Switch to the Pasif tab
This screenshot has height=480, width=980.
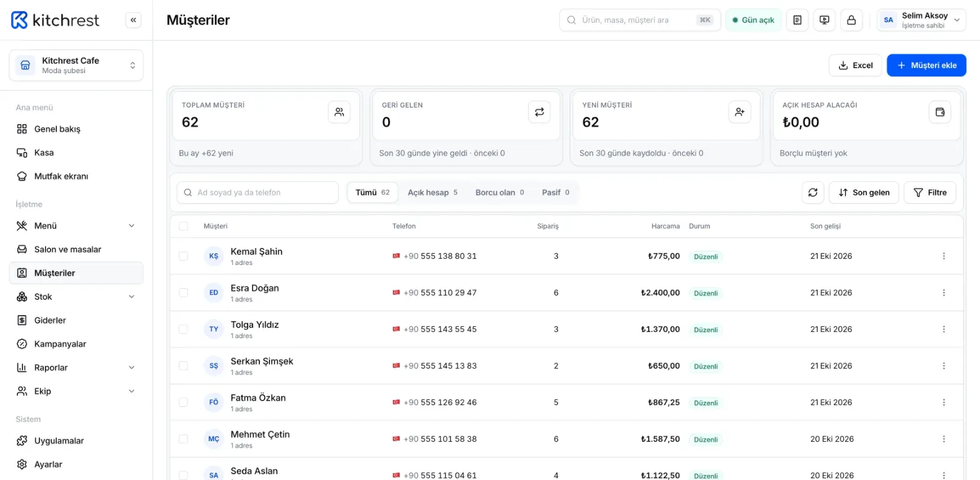coord(556,192)
